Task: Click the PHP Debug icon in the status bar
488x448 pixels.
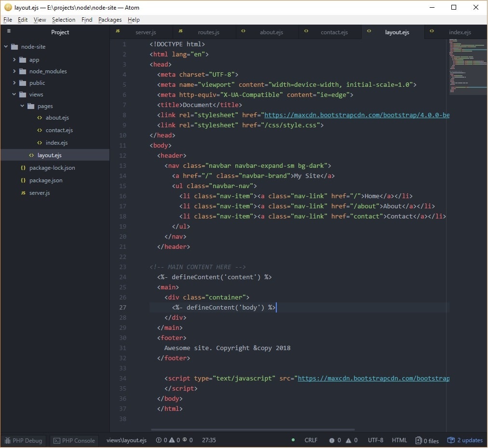Action: (x=9, y=440)
